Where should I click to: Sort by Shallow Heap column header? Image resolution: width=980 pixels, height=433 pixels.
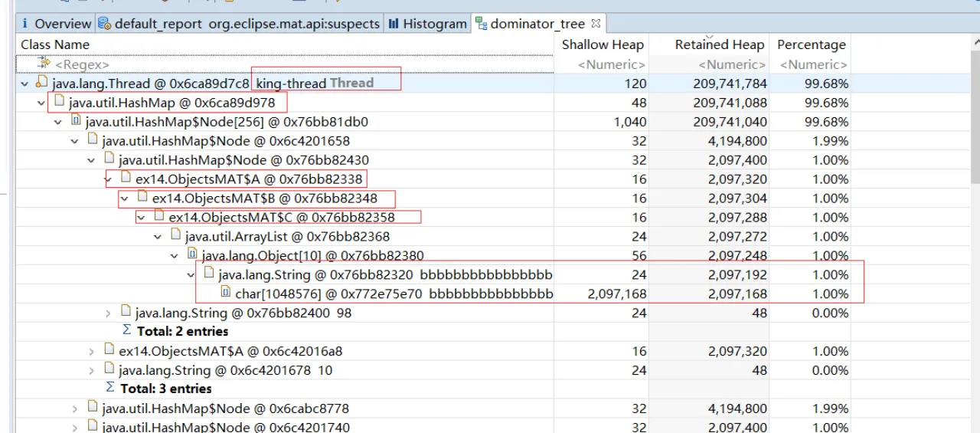point(603,44)
